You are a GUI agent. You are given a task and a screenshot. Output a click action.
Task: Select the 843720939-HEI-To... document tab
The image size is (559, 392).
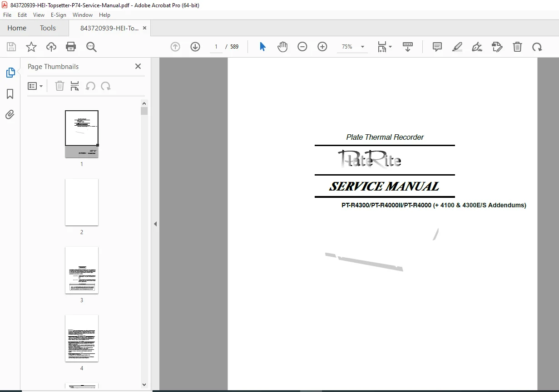pyautogui.click(x=109, y=28)
